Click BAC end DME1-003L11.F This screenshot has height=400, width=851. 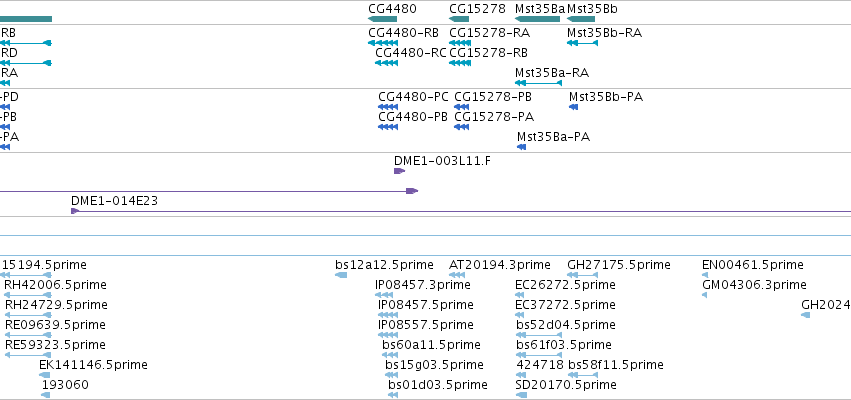tap(443, 161)
